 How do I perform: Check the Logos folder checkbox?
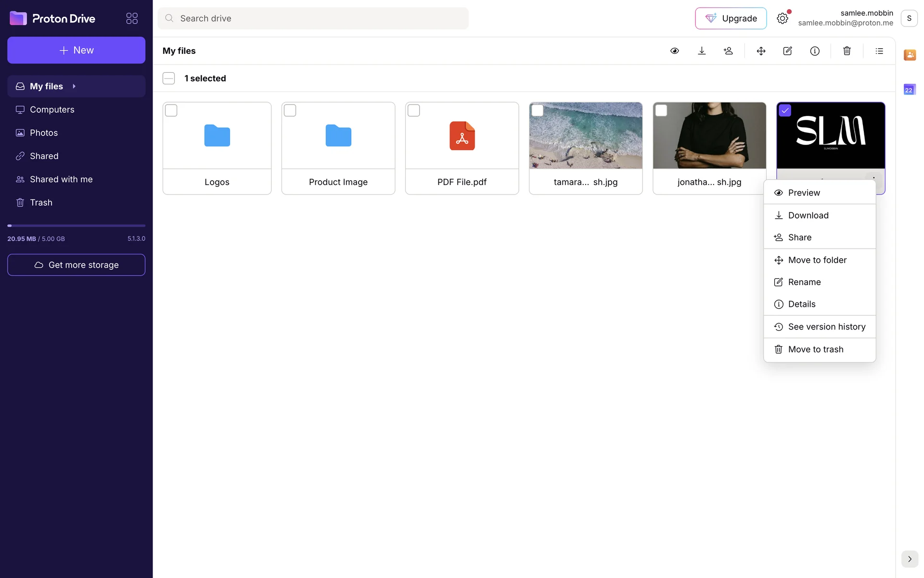171,110
